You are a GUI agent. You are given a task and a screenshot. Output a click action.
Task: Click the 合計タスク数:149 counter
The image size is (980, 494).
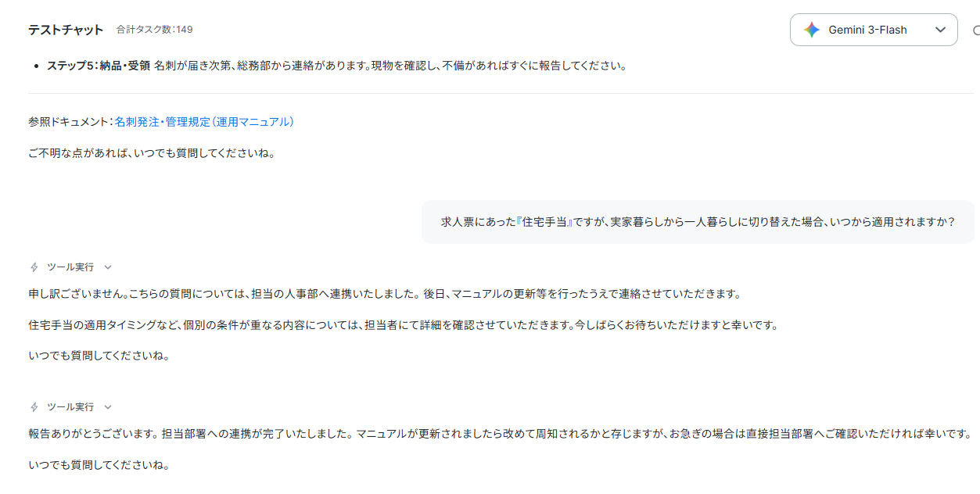click(154, 30)
